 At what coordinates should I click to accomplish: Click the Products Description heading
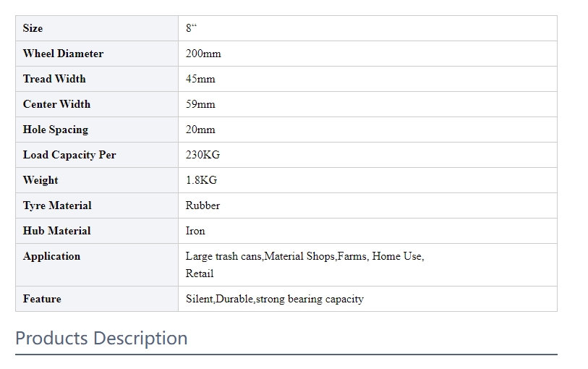tap(101, 338)
